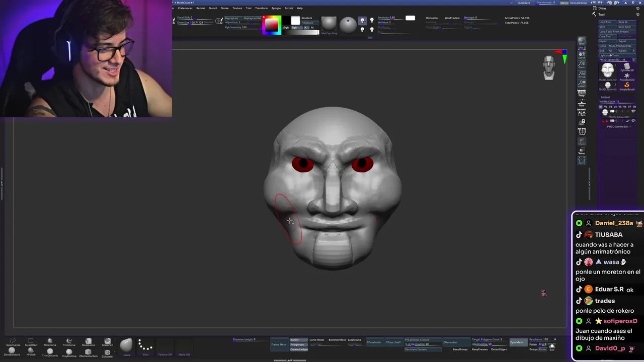This screenshot has height=362, width=644.
Task: Click the light direction sphere
Action: click(x=348, y=25)
